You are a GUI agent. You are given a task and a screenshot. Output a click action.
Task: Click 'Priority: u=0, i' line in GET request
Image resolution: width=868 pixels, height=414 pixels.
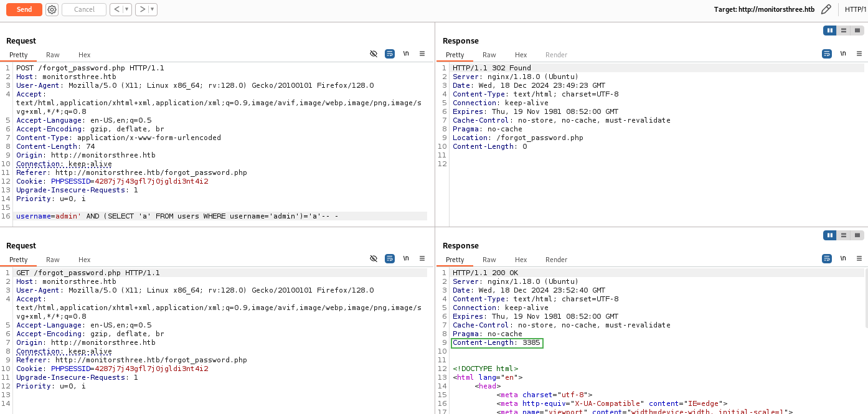[51, 386]
